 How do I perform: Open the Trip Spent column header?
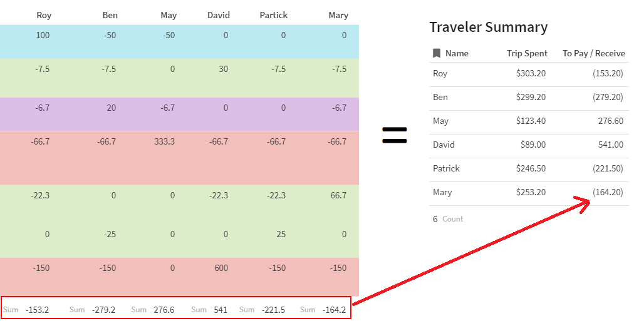click(x=527, y=53)
